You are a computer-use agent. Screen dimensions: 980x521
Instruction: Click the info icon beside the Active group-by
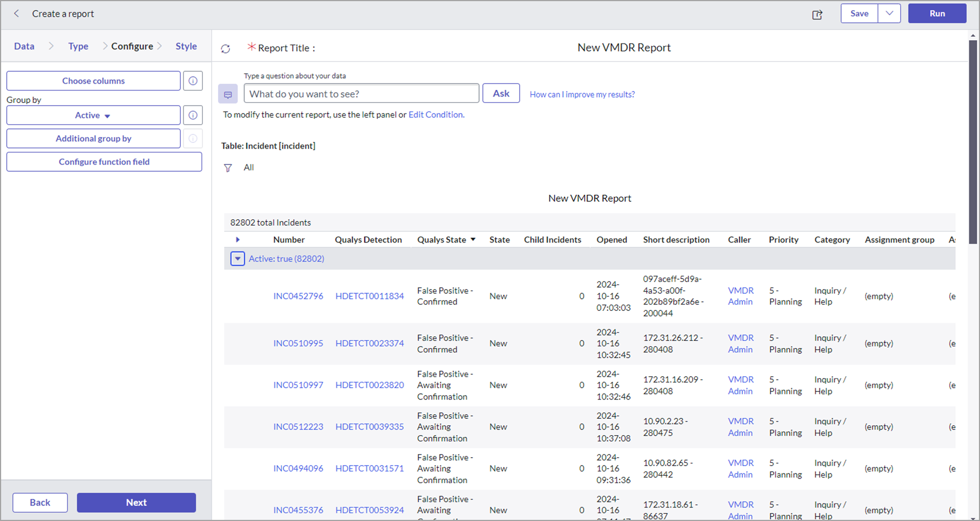coord(193,115)
